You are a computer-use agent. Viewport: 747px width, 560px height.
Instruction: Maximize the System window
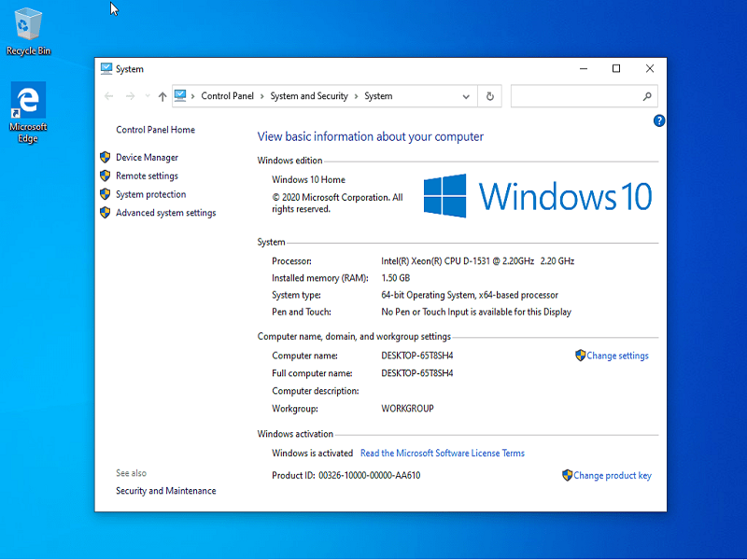[x=616, y=68]
